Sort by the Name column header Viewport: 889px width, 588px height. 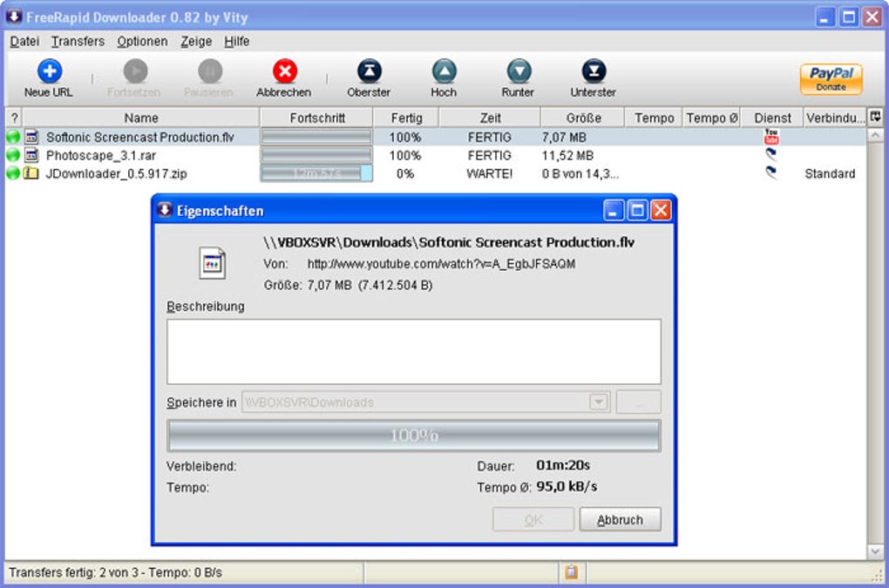(141, 118)
